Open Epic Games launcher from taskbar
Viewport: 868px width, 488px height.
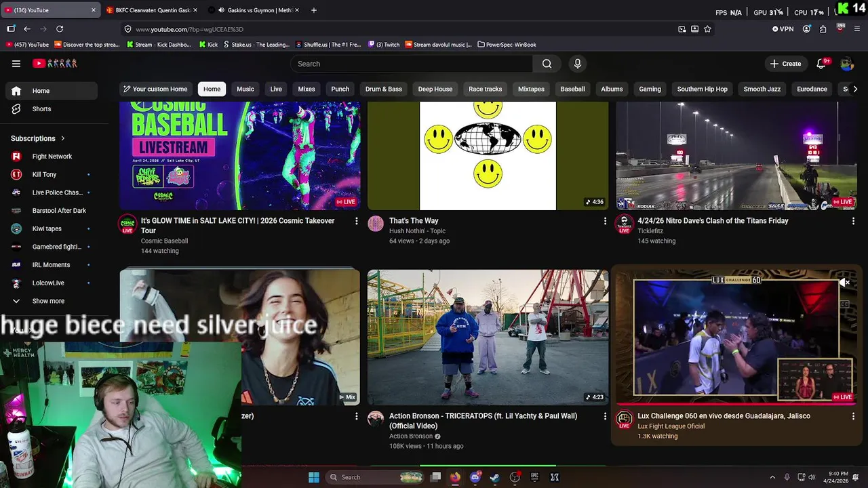(534, 477)
